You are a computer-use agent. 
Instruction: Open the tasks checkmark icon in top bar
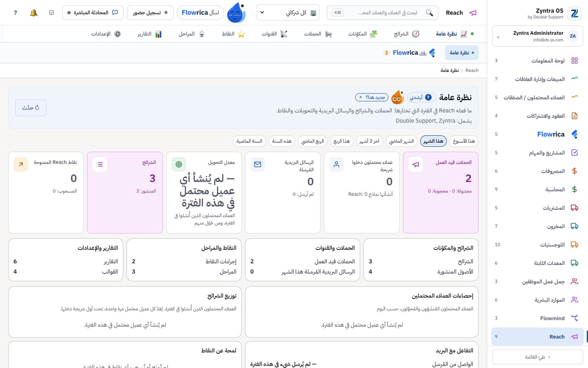[x=51, y=13]
